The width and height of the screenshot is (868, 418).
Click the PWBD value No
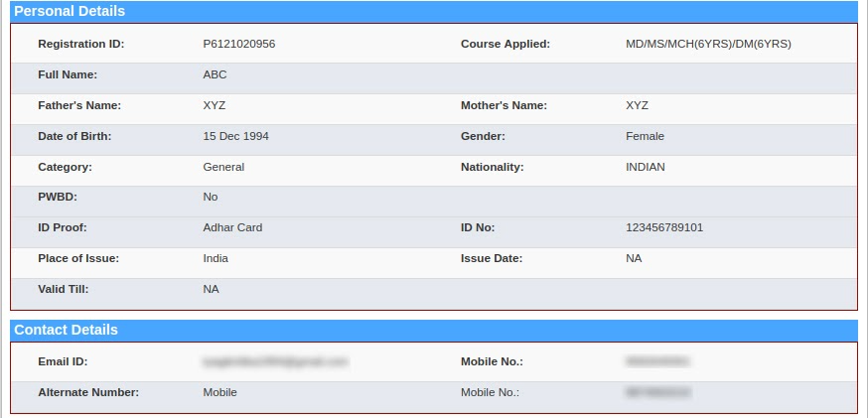211,197
